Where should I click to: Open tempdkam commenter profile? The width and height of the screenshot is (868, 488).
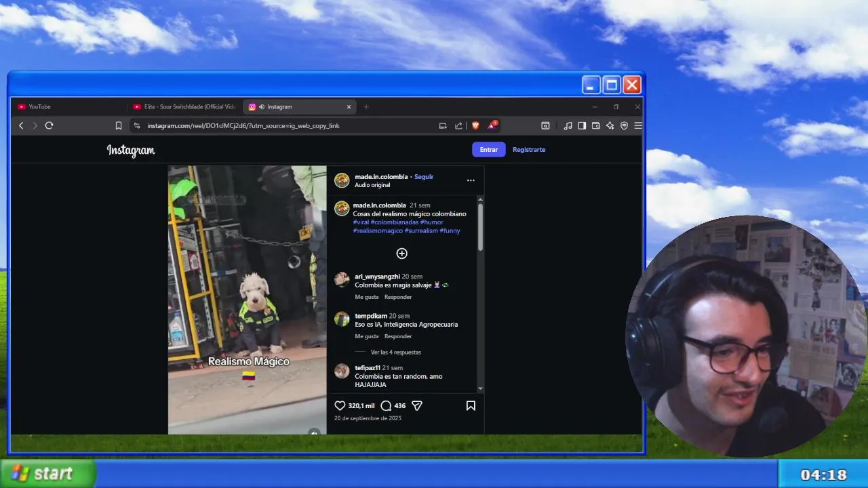pos(371,316)
